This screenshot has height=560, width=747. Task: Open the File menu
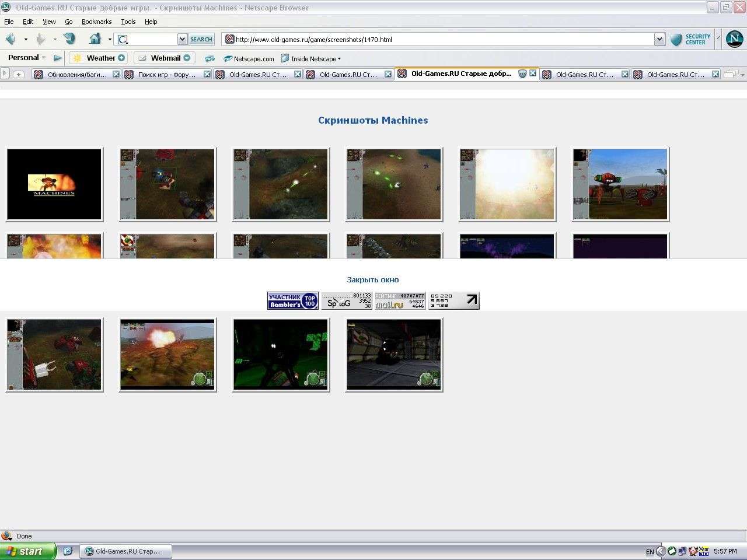pos(9,22)
